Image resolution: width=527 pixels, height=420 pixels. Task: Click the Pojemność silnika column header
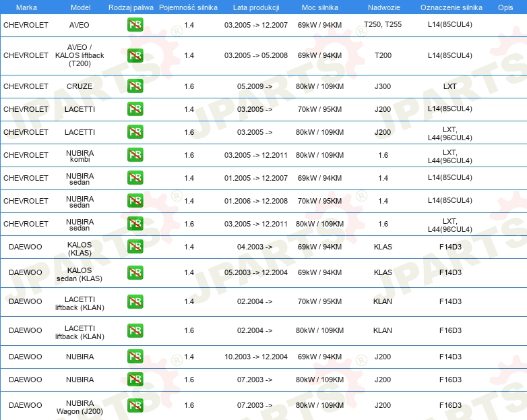pyautogui.click(x=188, y=7)
